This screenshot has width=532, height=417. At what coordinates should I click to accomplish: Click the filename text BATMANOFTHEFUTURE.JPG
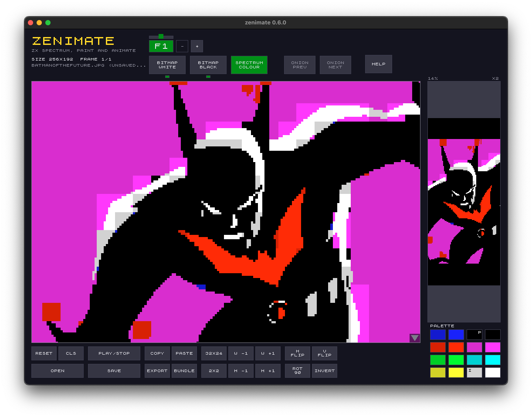(x=68, y=65)
